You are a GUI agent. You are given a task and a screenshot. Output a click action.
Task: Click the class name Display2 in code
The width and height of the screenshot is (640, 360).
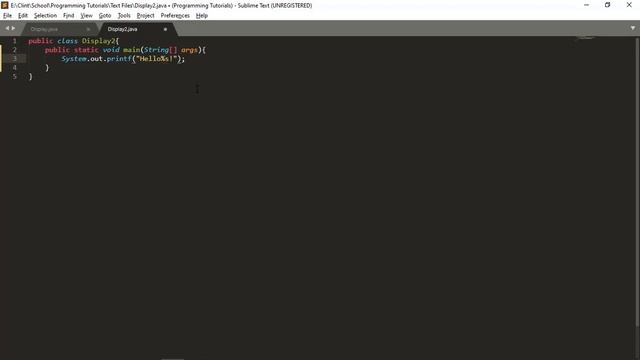[98, 41]
